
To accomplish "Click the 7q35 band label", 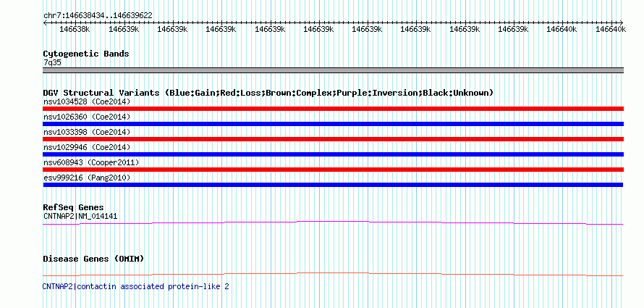I will pyautogui.click(x=52, y=63).
